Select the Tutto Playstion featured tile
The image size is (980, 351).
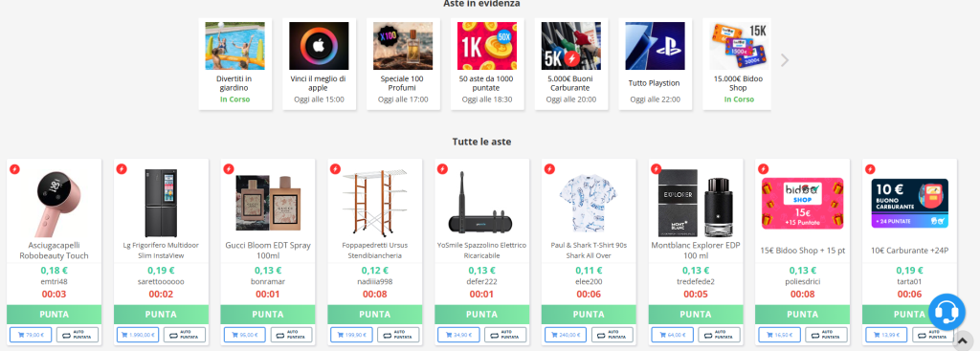[655, 64]
